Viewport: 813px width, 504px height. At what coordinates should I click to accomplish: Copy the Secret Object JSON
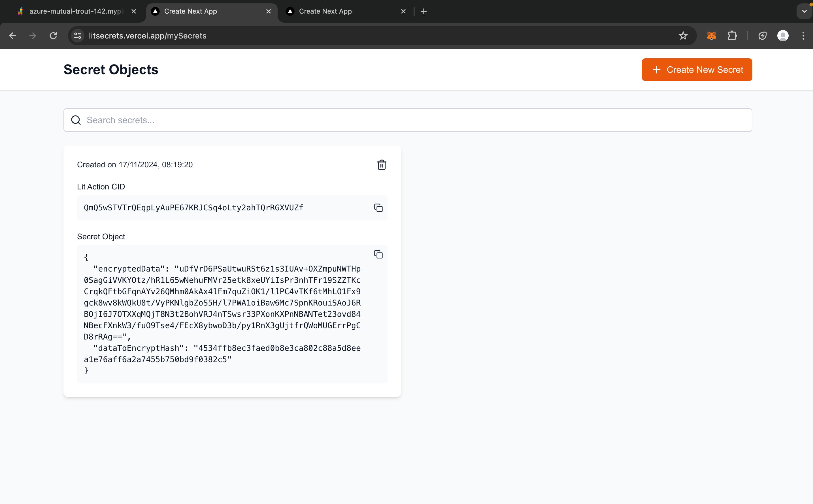[x=378, y=254]
